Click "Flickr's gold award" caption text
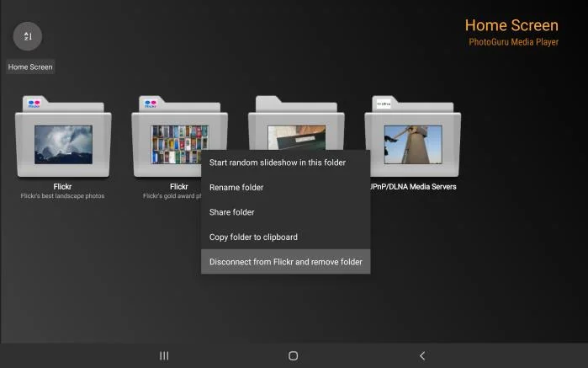This screenshot has width=588, height=368. pyautogui.click(x=172, y=195)
